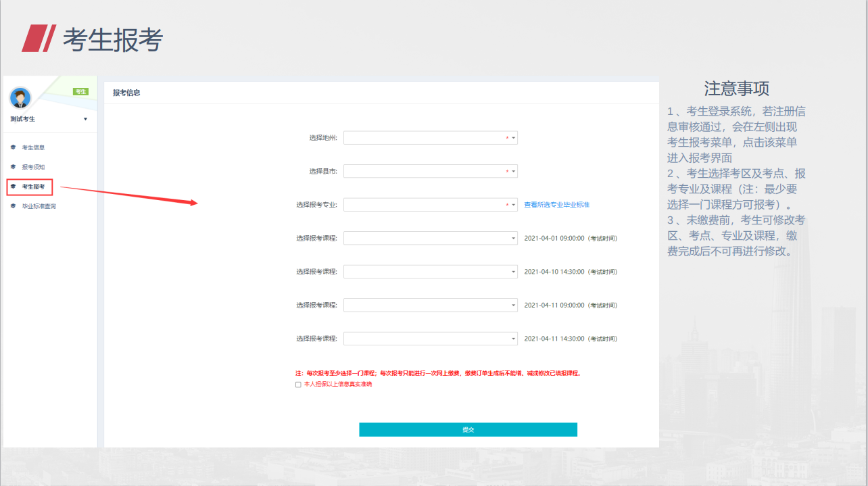Click the graduation cap icon beside 考生信息

[13, 147]
